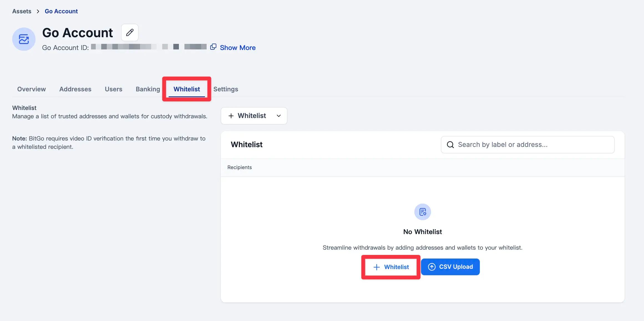Navigate to Assets in breadcrumb
Viewport: 644px width, 321px height.
22,11
